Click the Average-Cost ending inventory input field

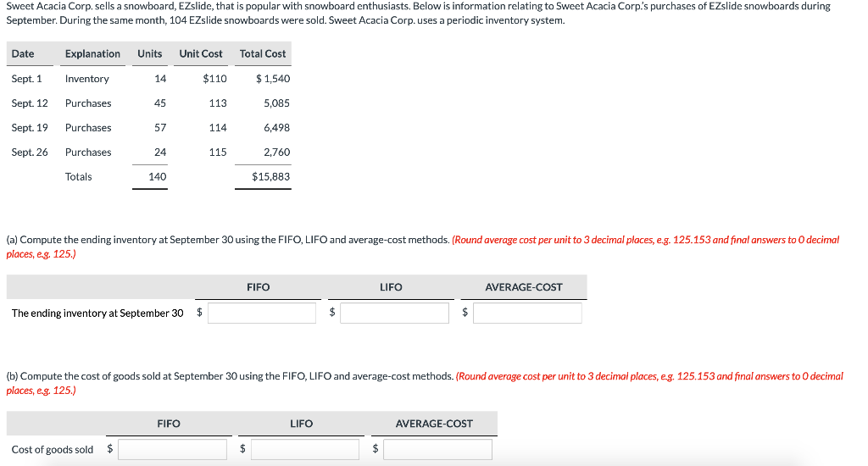527,313
